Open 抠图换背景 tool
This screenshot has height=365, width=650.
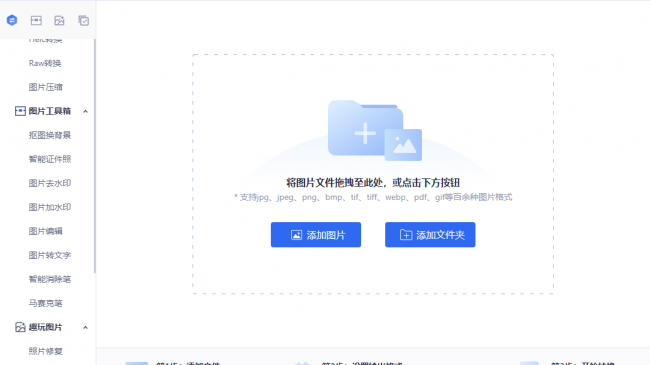[x=50, y=135]
